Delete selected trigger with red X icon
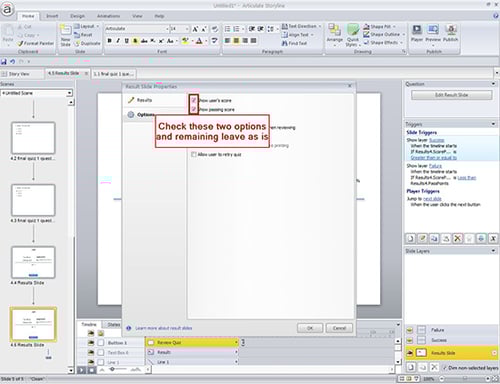This screenshot has height=384, width=500. coord(457,238)
